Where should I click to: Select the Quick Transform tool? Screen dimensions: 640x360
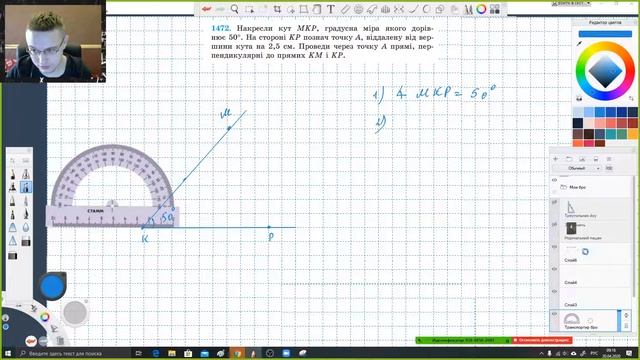point(291,9)
